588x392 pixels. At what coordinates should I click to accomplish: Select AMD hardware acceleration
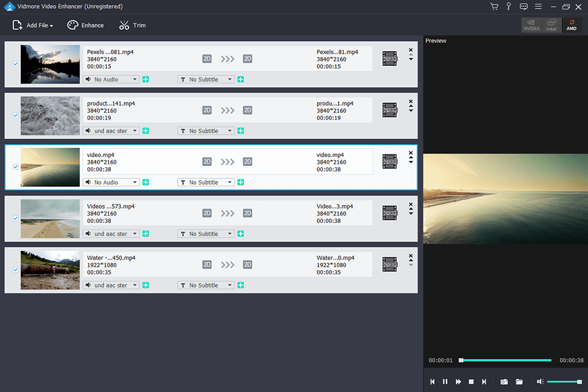[571, 25]
